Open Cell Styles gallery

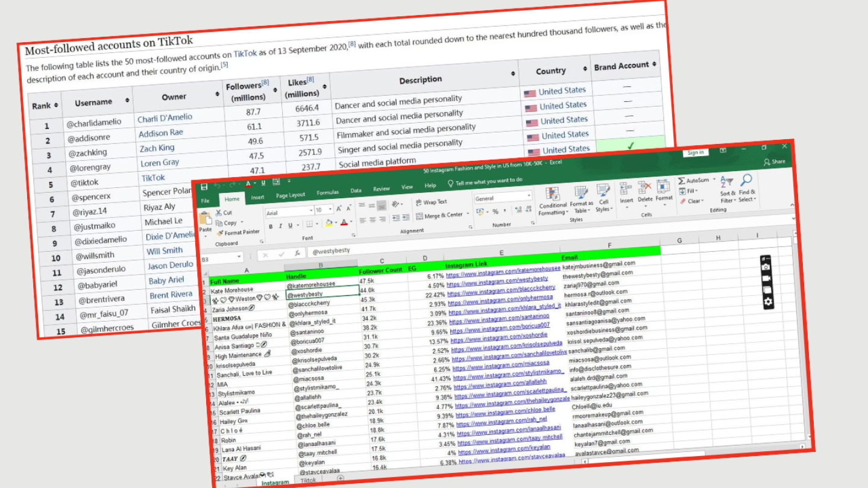coord(603,198)
